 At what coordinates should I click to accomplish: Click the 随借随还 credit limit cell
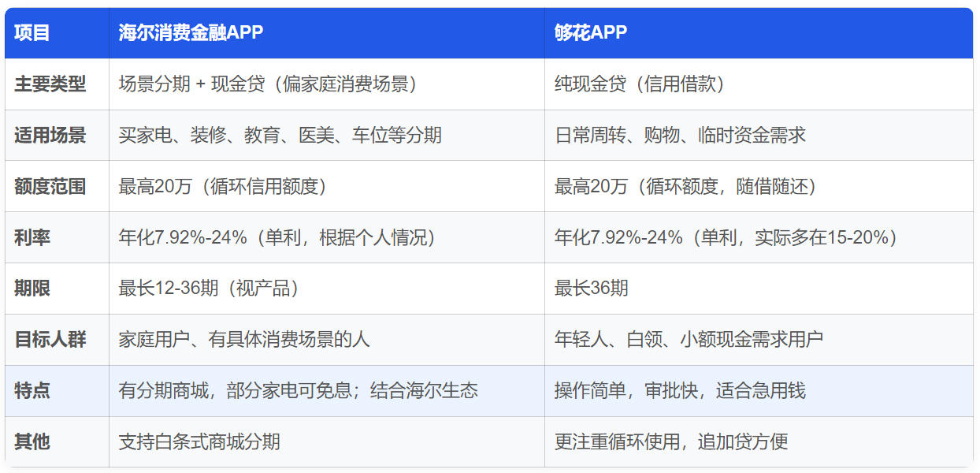tap(685, 187)
